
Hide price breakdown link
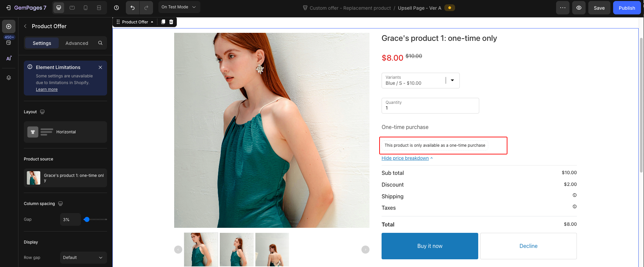coord(405,158)
